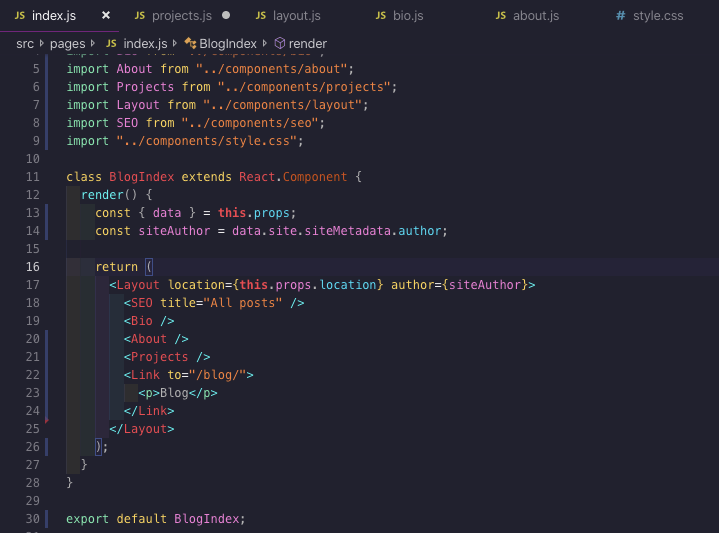Click the pages breadcrumb
The width and height of the screenshot is (719, 533).
click(x=67, y=44)
